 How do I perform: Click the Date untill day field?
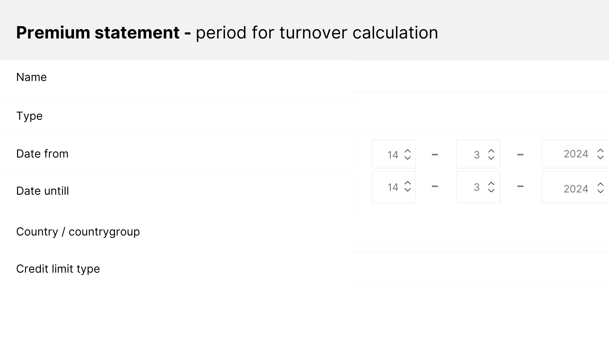[x=390, y=187]
